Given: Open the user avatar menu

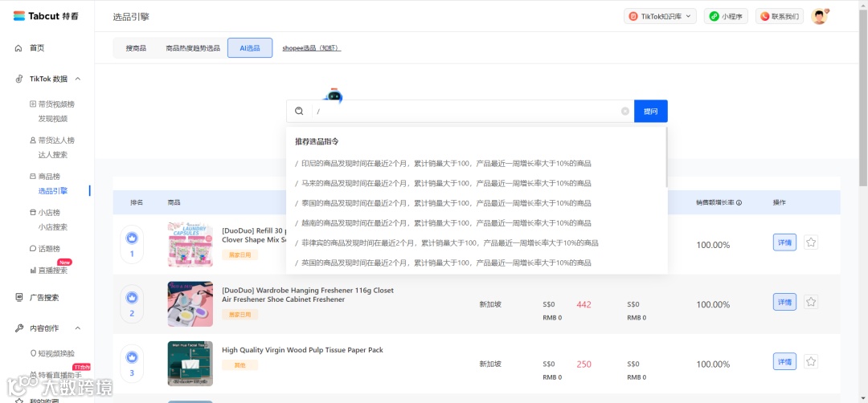Looking at the screenshot, I should [x=819, y=17].
